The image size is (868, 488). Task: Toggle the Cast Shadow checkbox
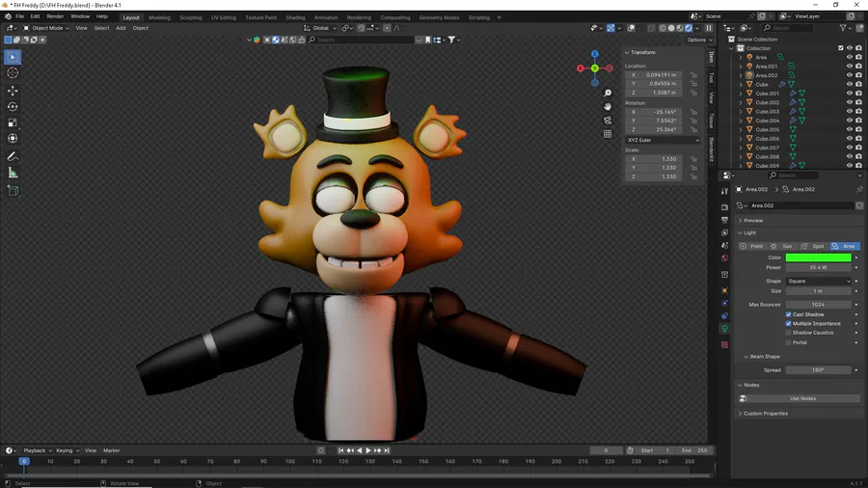click(x=788, y=314)
